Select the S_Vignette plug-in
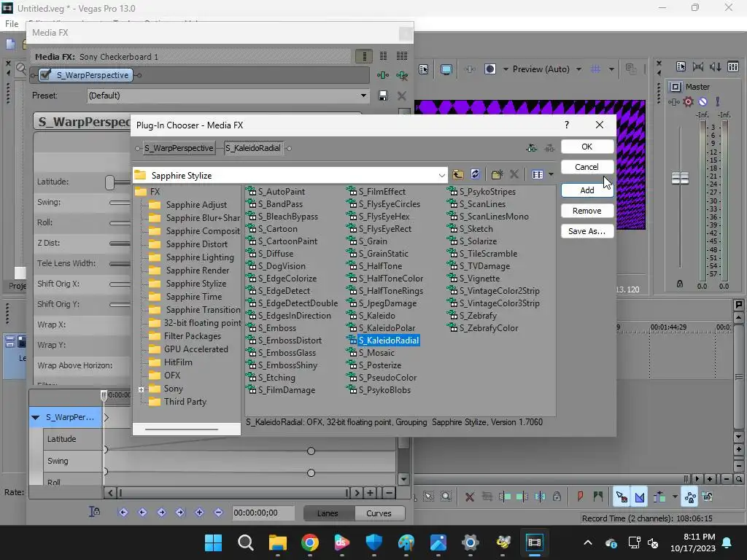The width and height of the screenshot is (747, 560). 479,279
